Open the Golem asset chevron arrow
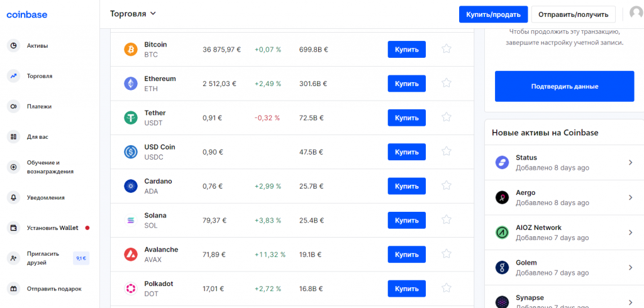 [x=631, y=267]
